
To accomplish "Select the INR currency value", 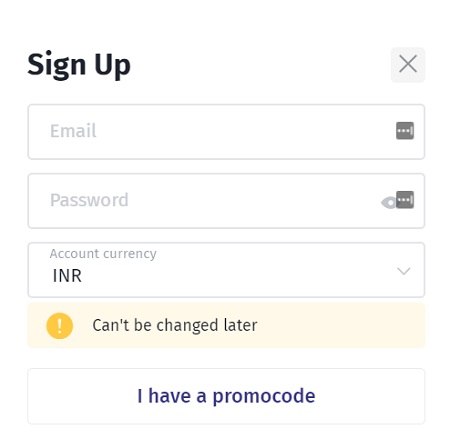I will 67,276.
